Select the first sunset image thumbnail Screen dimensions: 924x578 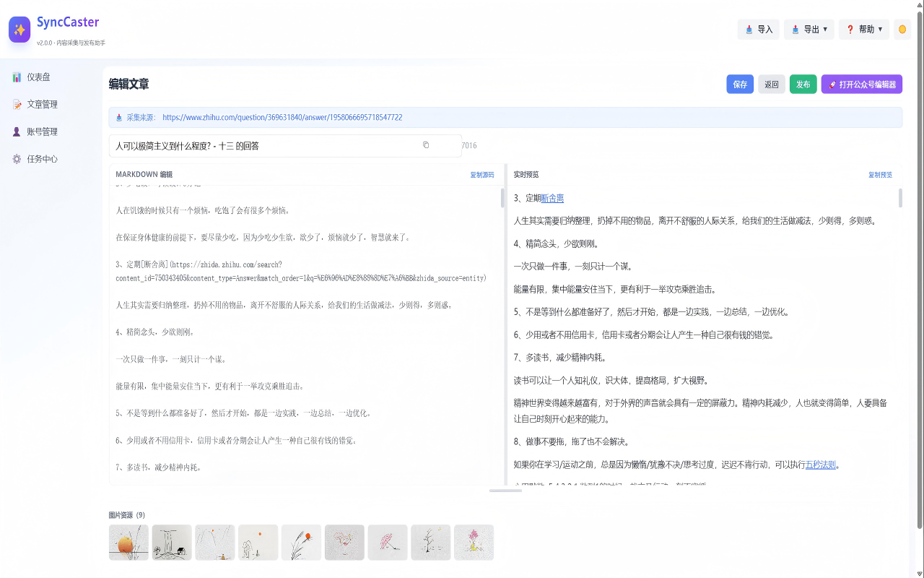point(128,542)
